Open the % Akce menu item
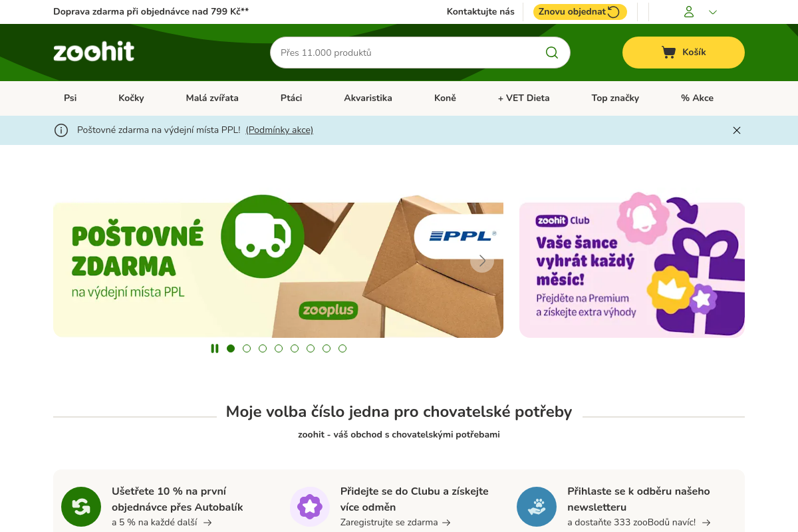The width and height of the screenshot is (798, 532). [x=697, y=98]
